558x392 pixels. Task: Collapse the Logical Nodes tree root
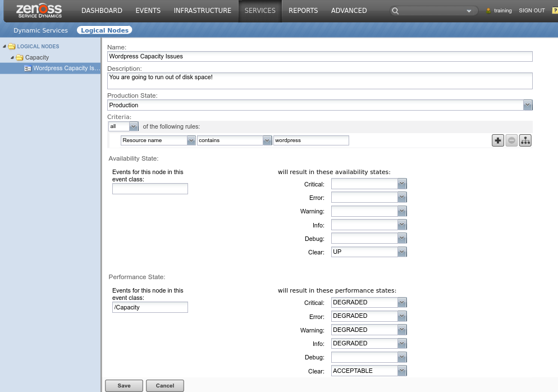click(x=4, y=47)
